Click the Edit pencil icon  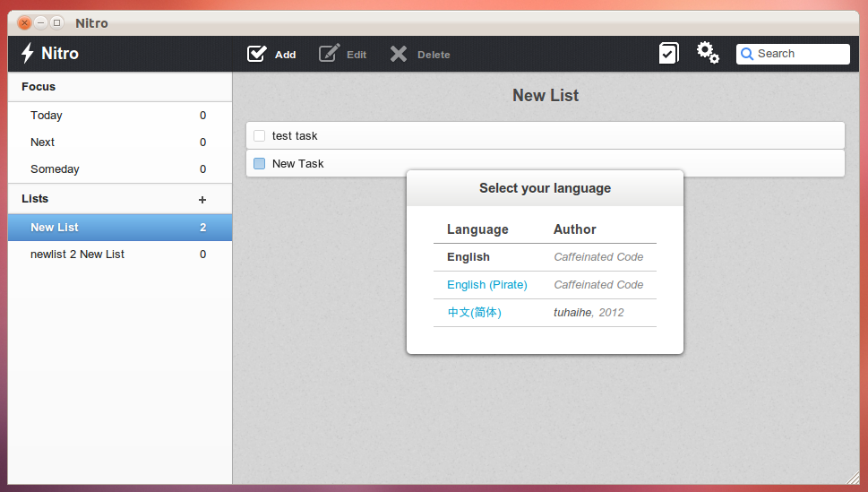(330, 53)
